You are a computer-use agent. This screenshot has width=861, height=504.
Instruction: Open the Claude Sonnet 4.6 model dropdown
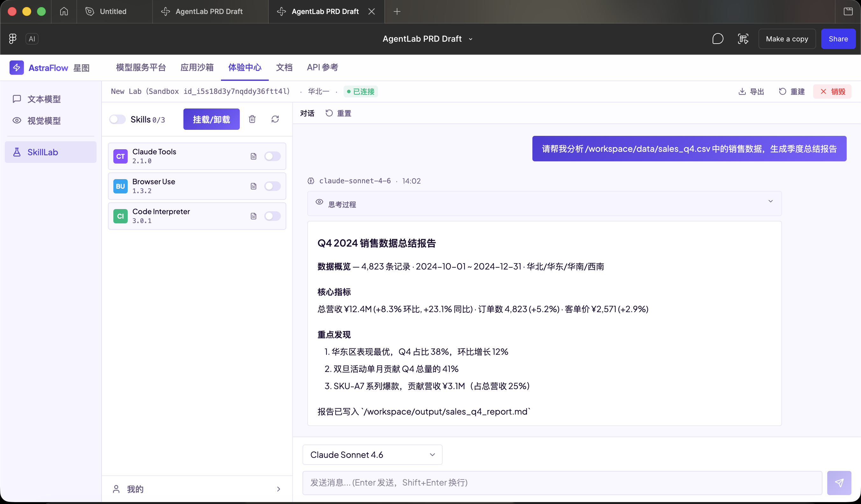tap(373, 455)
